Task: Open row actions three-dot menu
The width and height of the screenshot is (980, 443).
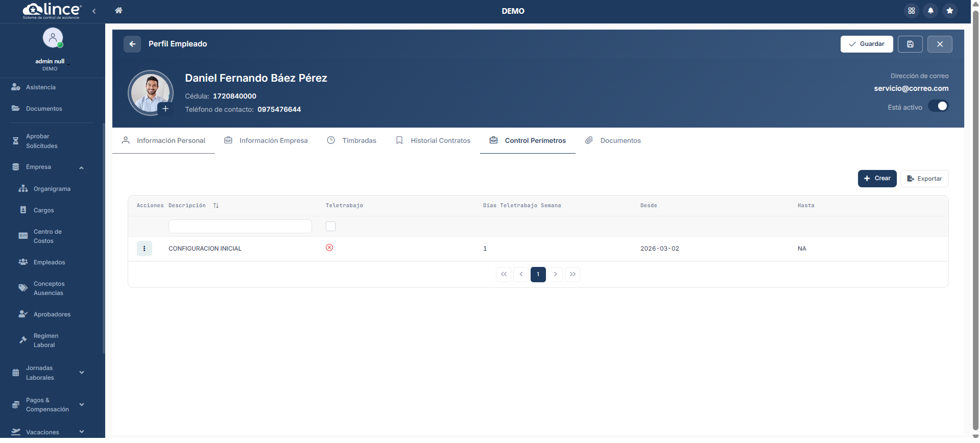Action: click(x=145, y=249)
